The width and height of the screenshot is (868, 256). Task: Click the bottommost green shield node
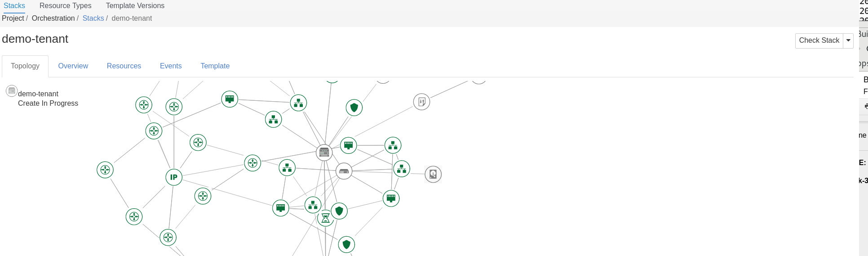click(x=346, y=244)
